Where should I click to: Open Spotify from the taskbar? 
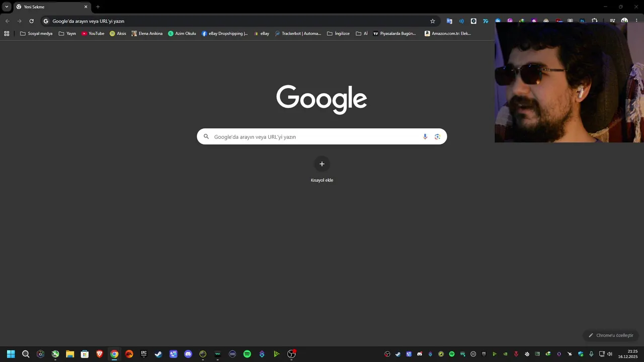coord(247,354)
